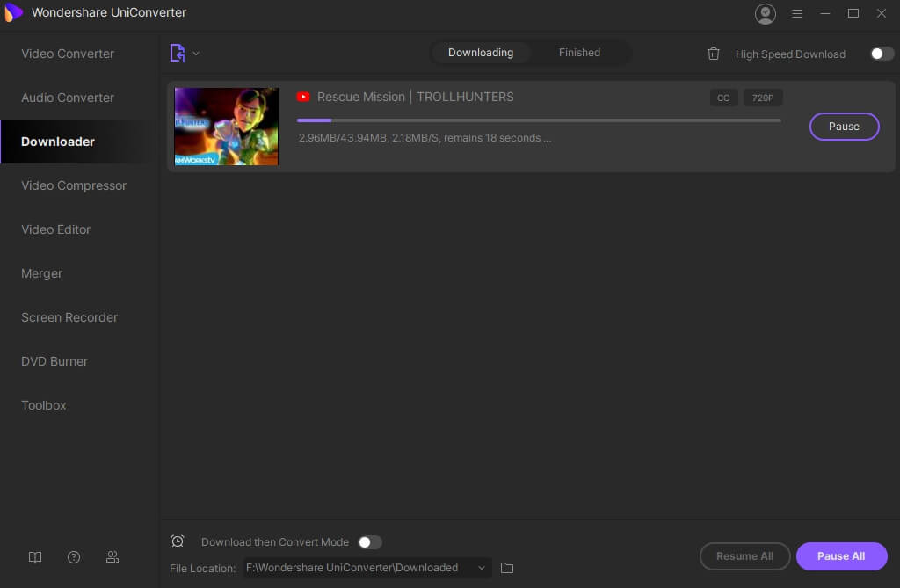Click the help question mark icon
The width and height of the screenshot is (900, 588).
coord(74,557)
